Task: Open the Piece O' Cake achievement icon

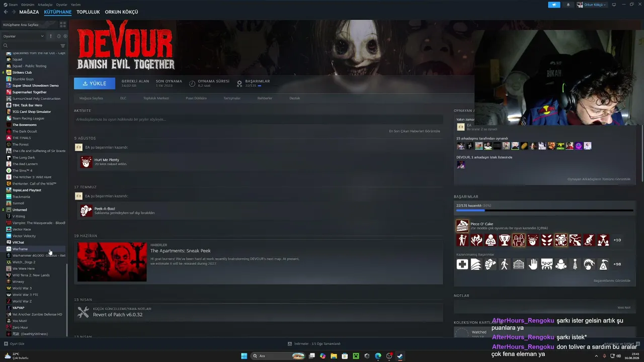Action: pyautogui.click(x=462, y=226)
